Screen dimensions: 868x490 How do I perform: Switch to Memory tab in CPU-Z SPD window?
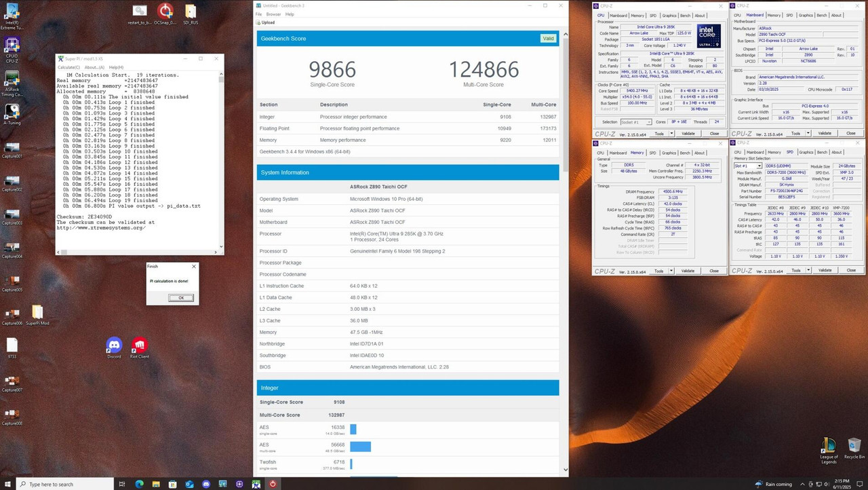[774, 153]
